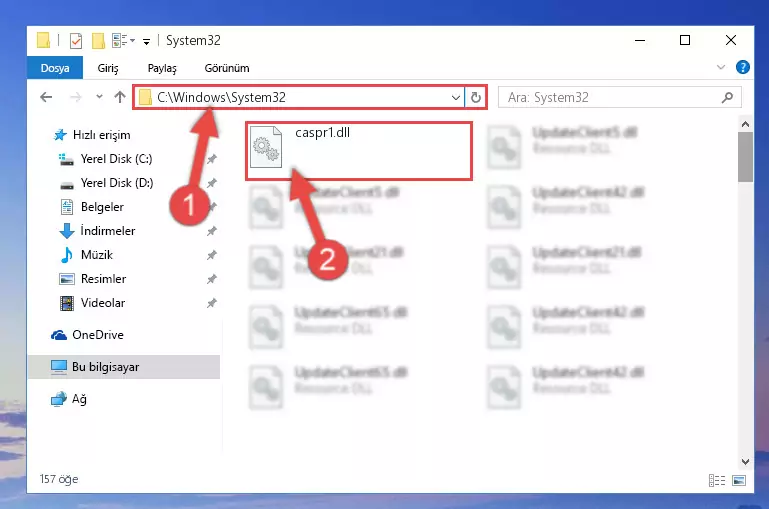Screen dimensions: 769x509
Task: Switch to details view via status bar icon
Action: click(x=717, y=481)
